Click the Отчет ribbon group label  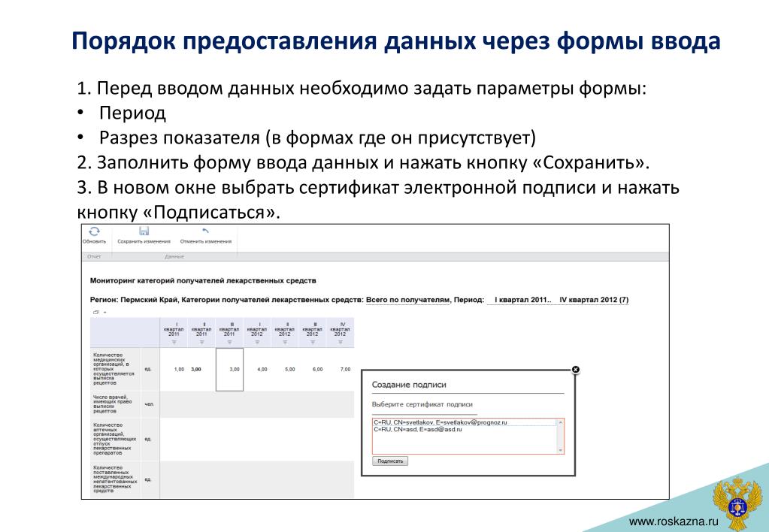point(94,256)
